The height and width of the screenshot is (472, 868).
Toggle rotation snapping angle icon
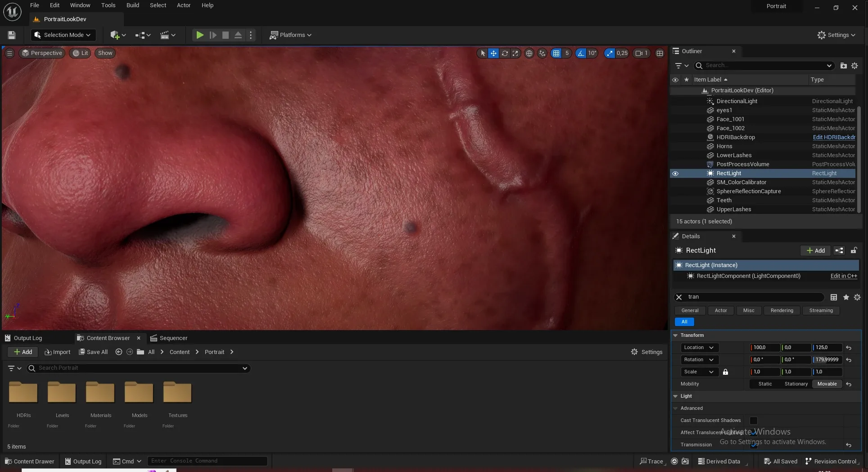[581, 53]
